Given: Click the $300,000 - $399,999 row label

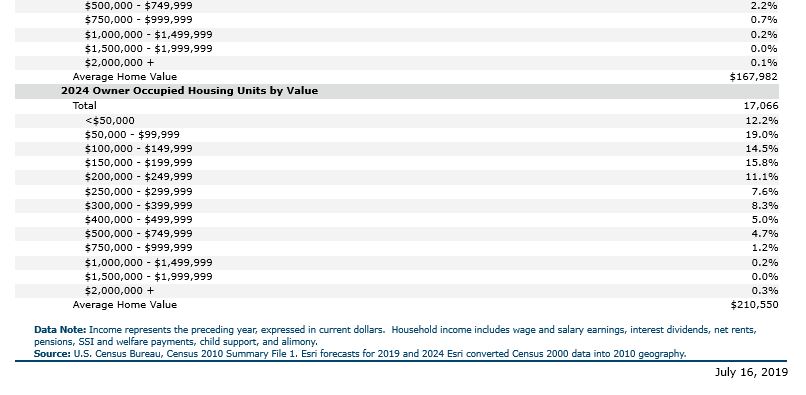Looking at the screenshot, I should 139,205.
